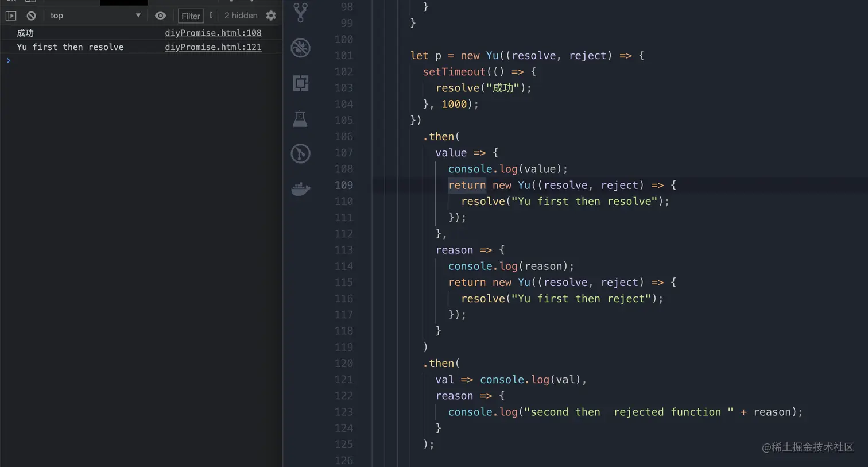Click "val => console.log(val)," on line 121
The height and width of the screenshot is (467, 868).
pos(511,379)
